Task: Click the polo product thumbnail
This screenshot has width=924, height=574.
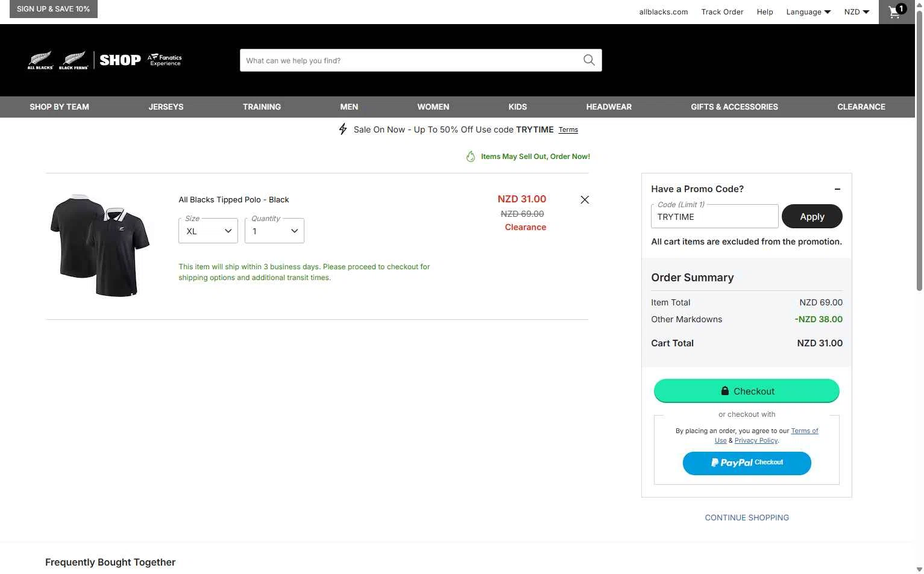Action: click(100, 245)
